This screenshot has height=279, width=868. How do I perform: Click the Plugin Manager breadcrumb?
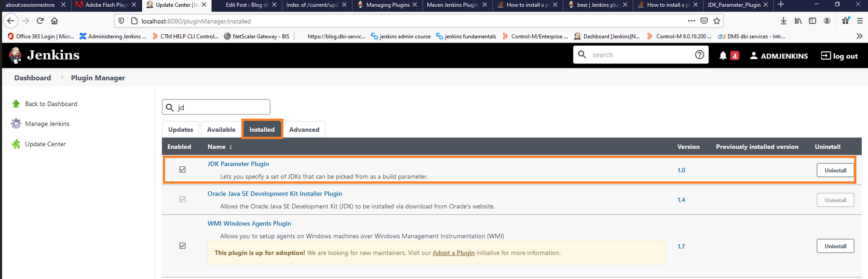(x=98, y=78)
